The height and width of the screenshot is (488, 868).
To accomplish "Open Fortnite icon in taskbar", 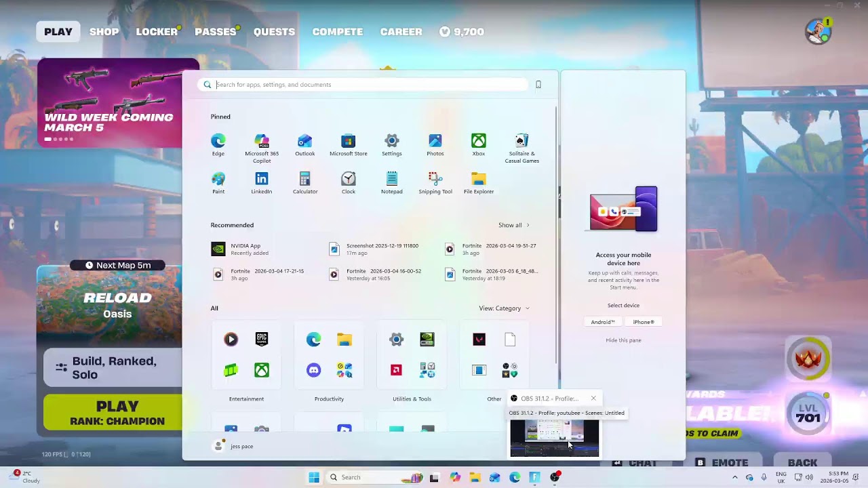I will pyautogui.click(x=534, y=477).
